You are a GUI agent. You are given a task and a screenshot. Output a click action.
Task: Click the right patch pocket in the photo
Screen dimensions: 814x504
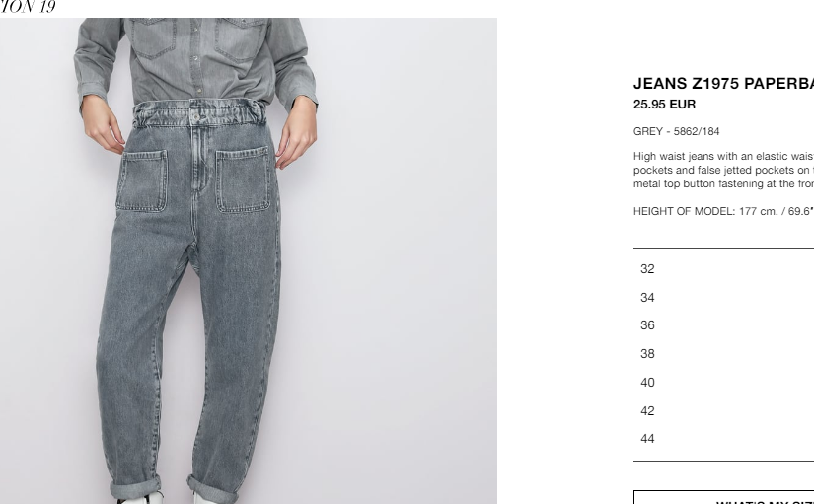[243, 180]
